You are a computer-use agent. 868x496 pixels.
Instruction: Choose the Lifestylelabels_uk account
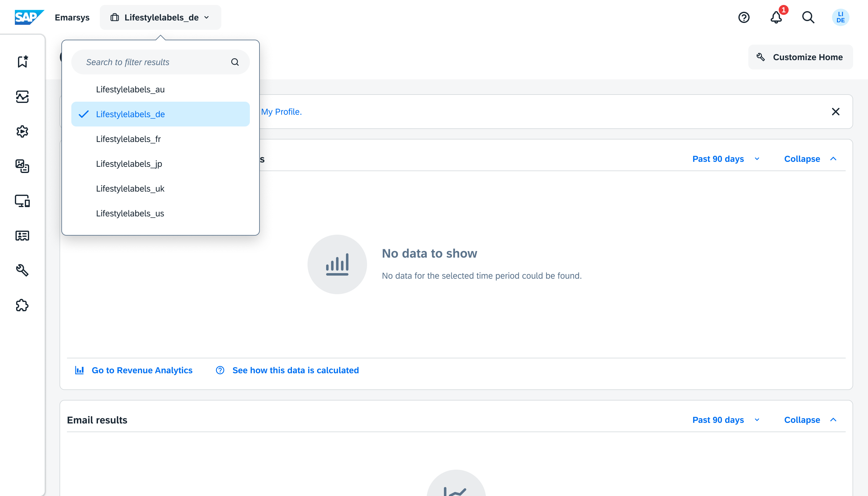pos(161,189)
